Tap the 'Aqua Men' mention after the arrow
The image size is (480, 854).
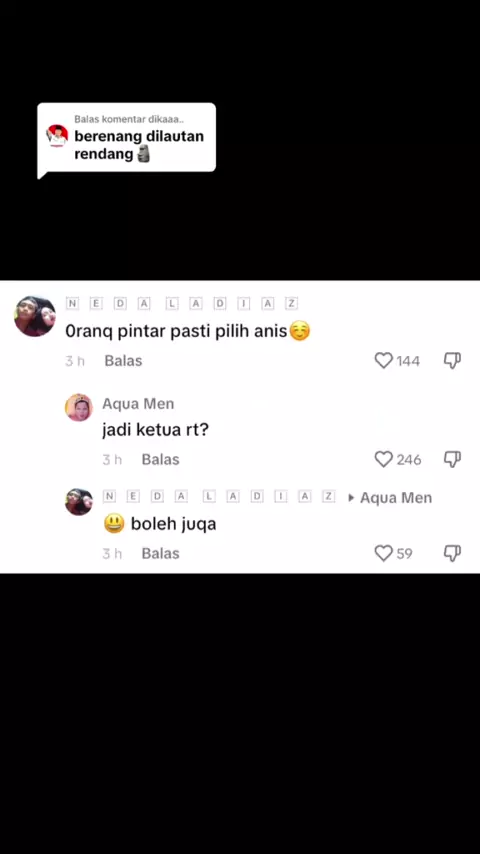point(396,498)
